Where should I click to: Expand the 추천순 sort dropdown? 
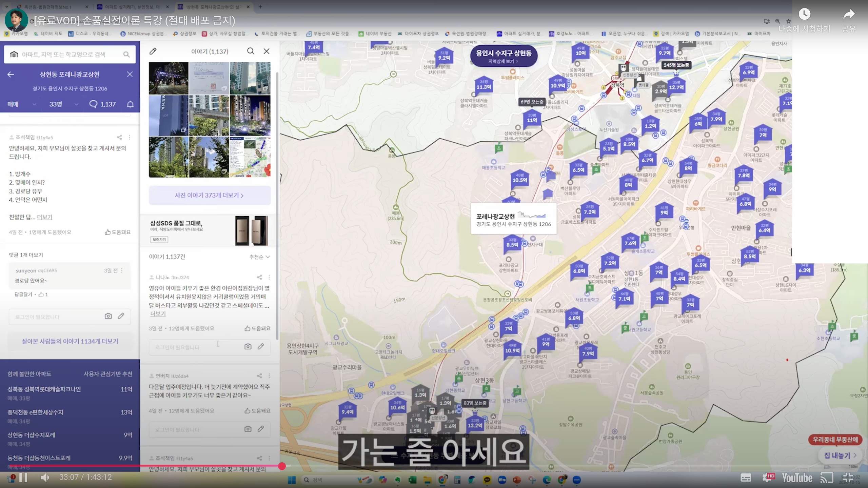(259, 257)
